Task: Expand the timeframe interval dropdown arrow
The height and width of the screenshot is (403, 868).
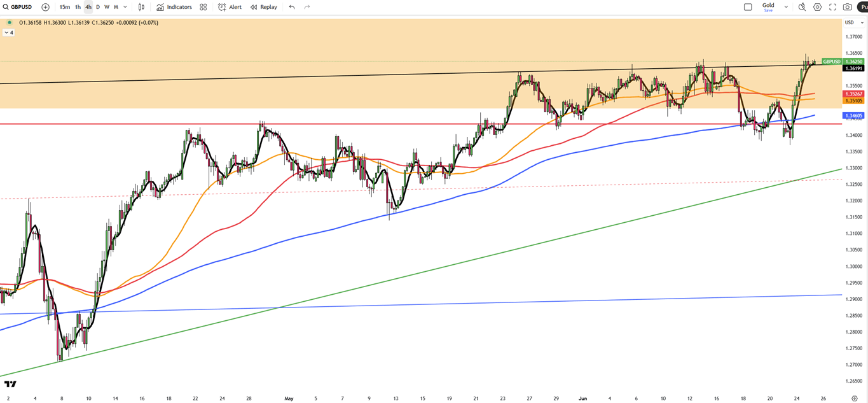Action: pyautogui.click(x=125, y=7)
